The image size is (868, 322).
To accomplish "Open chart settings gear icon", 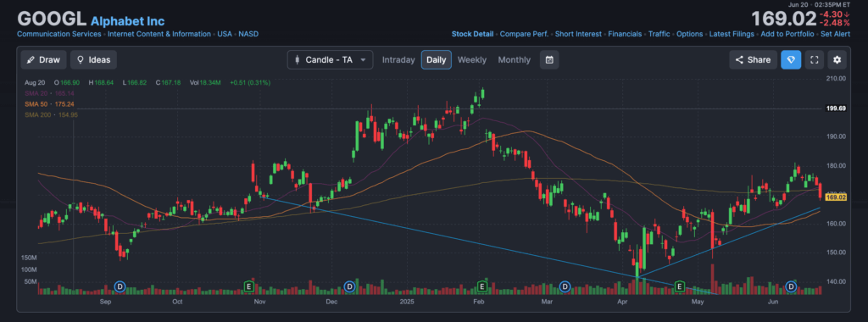I will click(x=837, y=60).
